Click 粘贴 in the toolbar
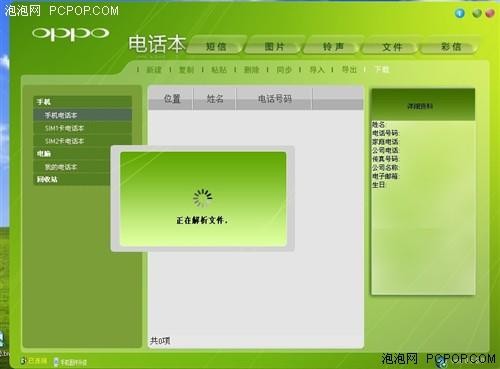Viewport: 500px width, 369px height. (219, 70)
